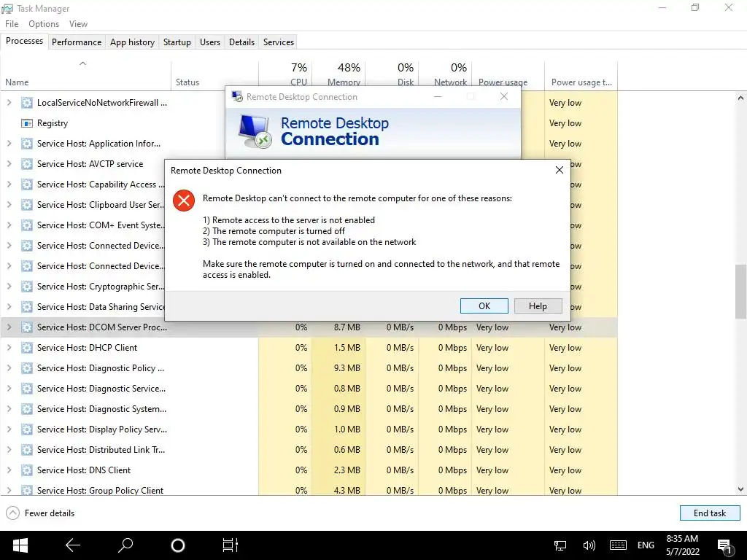Viewport: 747px width, 560px height.
Task: Select the Registry process row
Action: click(309, 122)
